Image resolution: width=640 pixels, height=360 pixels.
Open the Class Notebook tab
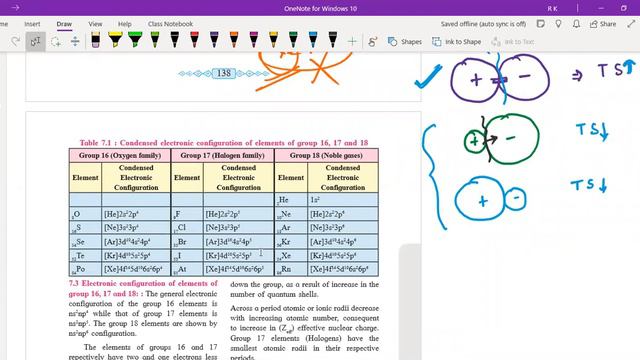[x=170, y=24]
